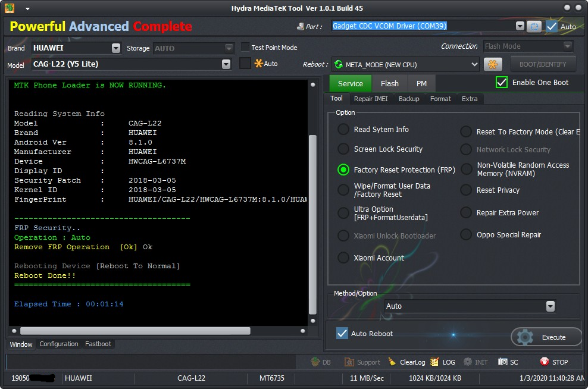Screen dimensions: 588x389
Task: Click the 11 MB/Sec status entry
Action: point(367,378)
